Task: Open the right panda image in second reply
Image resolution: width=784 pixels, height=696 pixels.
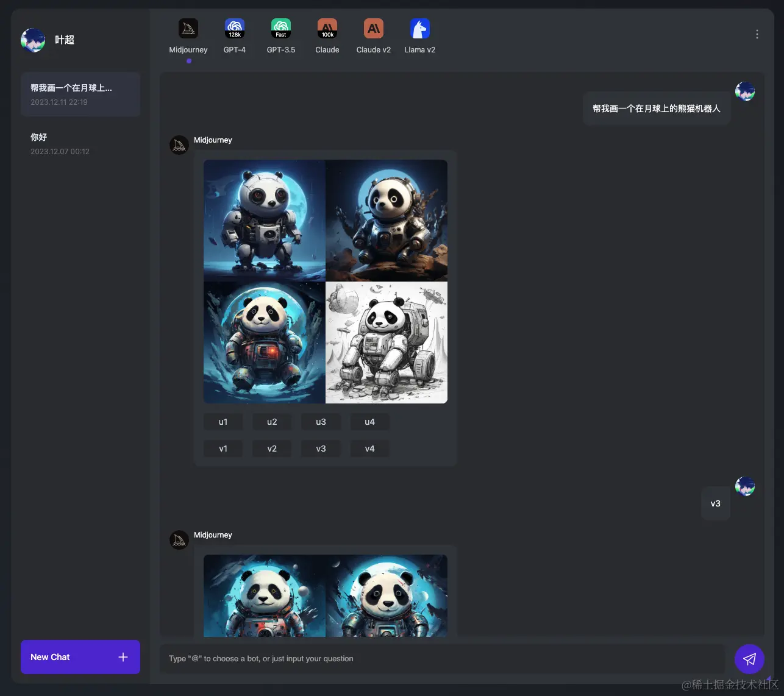Action: (x=387, y=595)
